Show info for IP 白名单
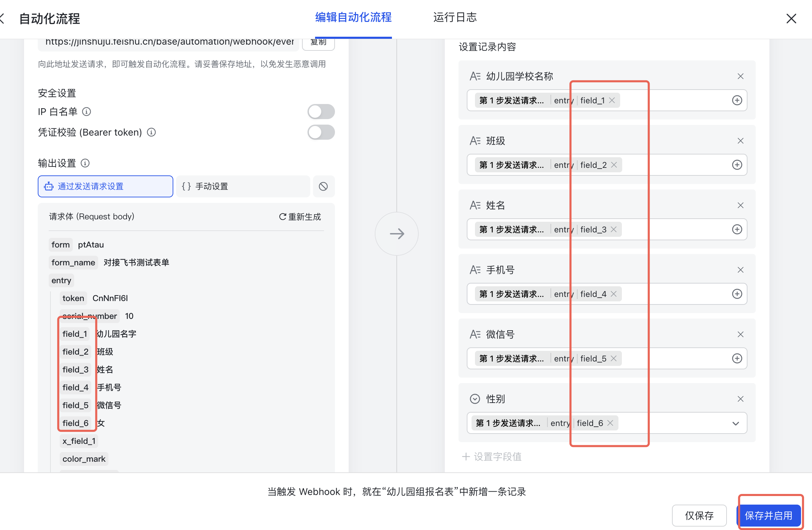The image size is (812, 530). 86,112
